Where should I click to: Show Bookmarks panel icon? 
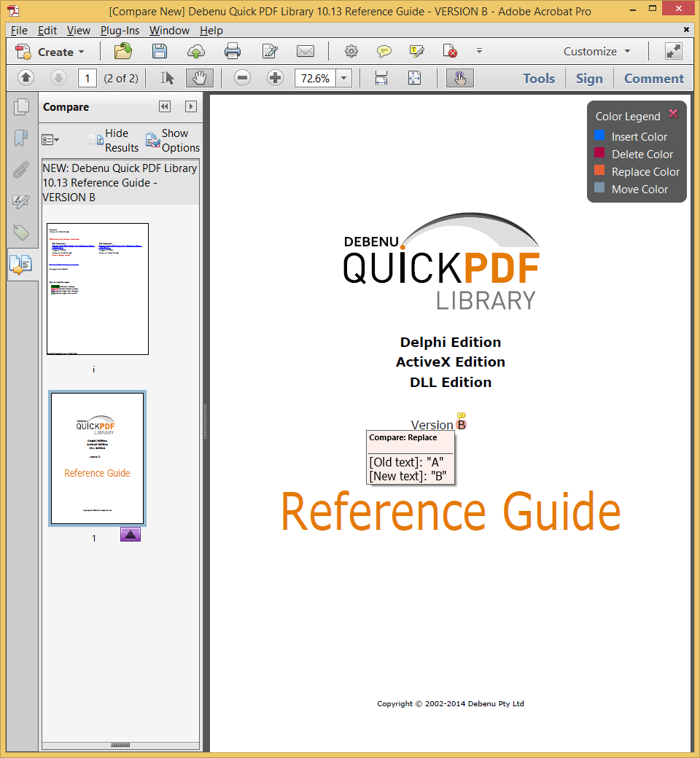21,138
